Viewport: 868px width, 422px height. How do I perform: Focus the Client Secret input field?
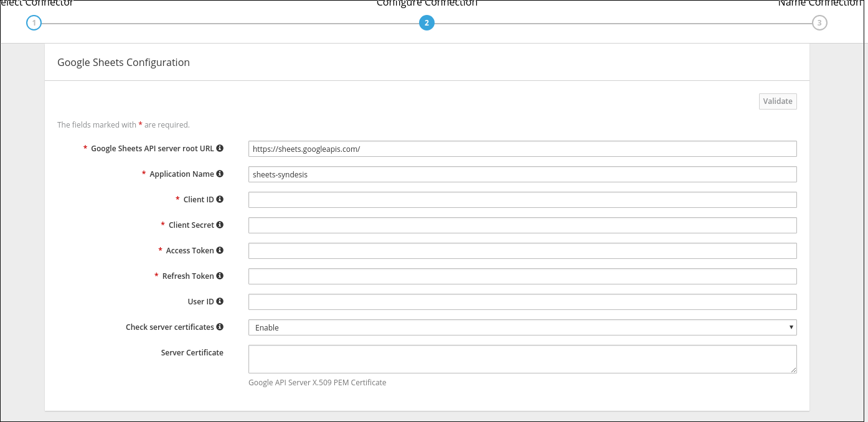(x=522, y=225)
